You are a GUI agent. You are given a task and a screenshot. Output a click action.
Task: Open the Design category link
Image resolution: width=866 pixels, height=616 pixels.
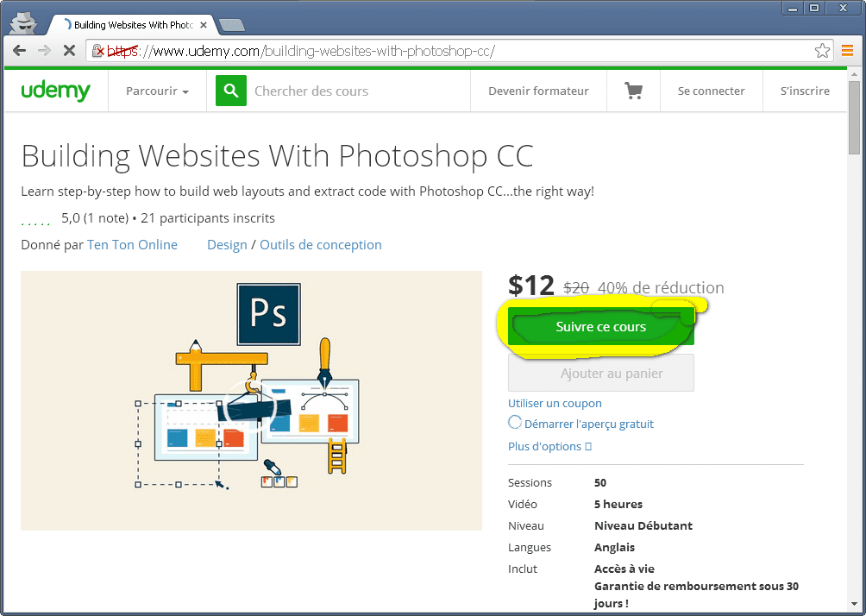pyautogui.click(x=227, y=245)
